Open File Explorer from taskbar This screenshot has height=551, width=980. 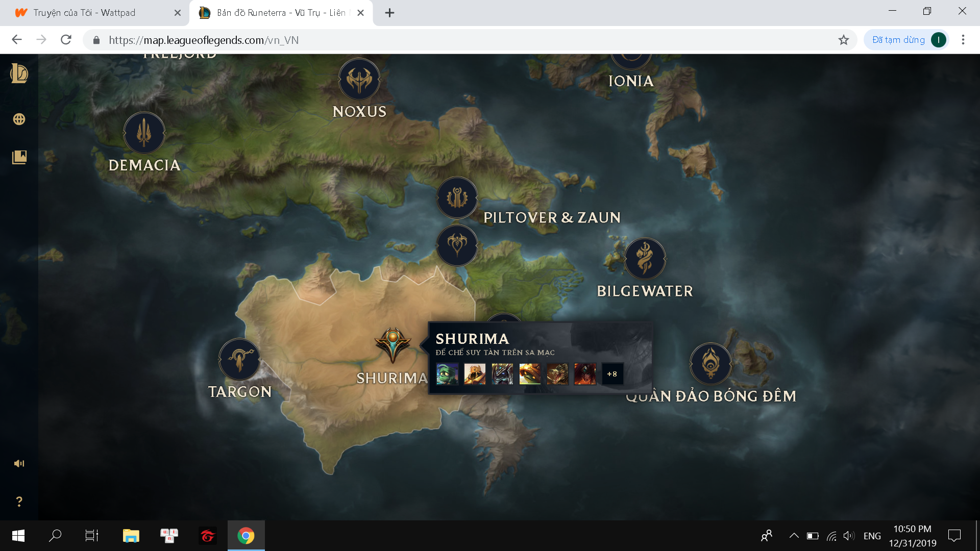pyautogui.click(x=131, y=536)
